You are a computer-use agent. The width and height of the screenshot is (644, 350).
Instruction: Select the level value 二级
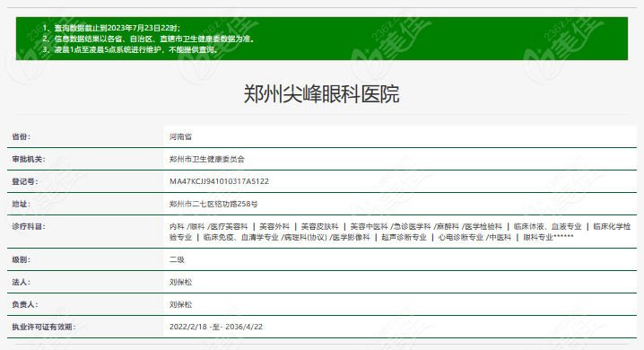[x=177, y=259]
